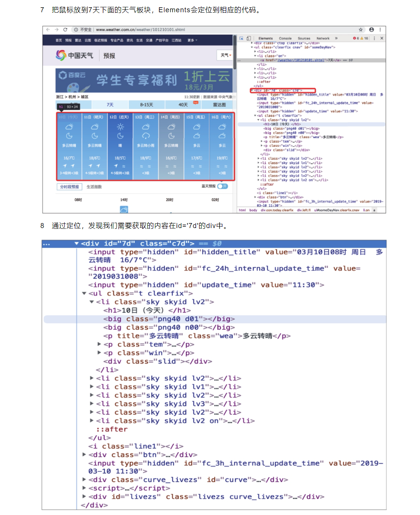Expand the script node in enlarged code
This screenshot has width=420, height=515.
pyautogui.click(x=84, y=488)
